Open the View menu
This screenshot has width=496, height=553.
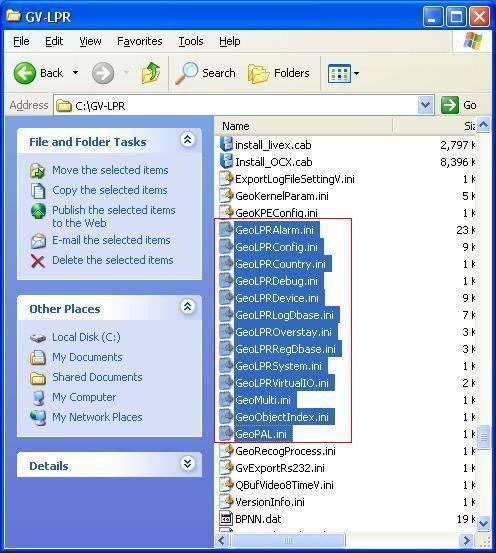[90, 41]
